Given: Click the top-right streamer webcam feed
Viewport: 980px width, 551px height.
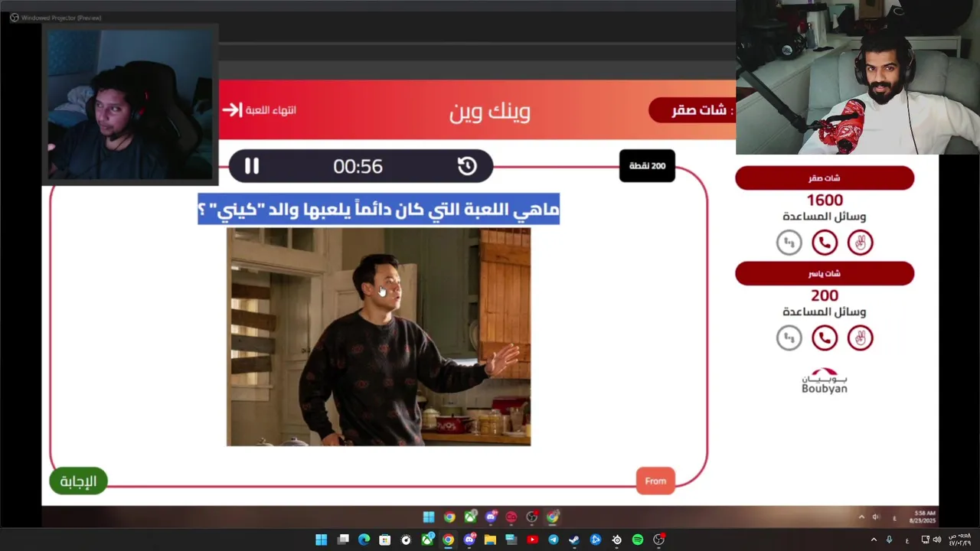Looking at the screenshot, I should click(x=857, y=77).
